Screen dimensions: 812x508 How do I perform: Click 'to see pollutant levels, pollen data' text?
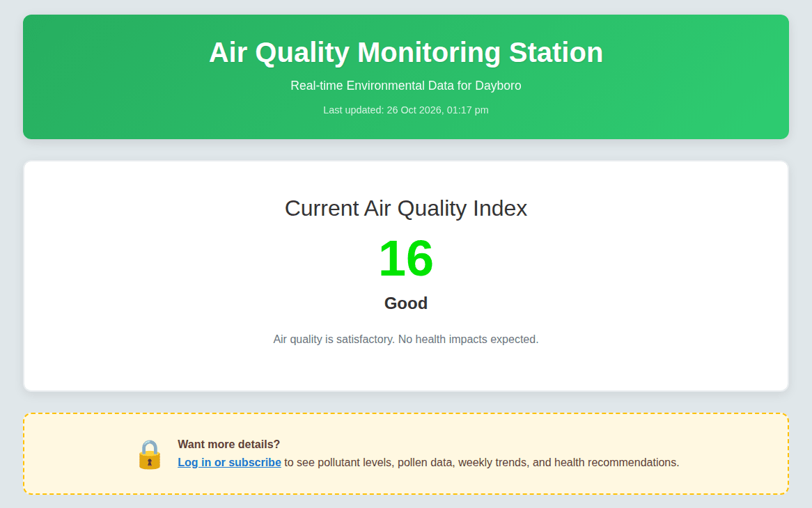(482, 463)
